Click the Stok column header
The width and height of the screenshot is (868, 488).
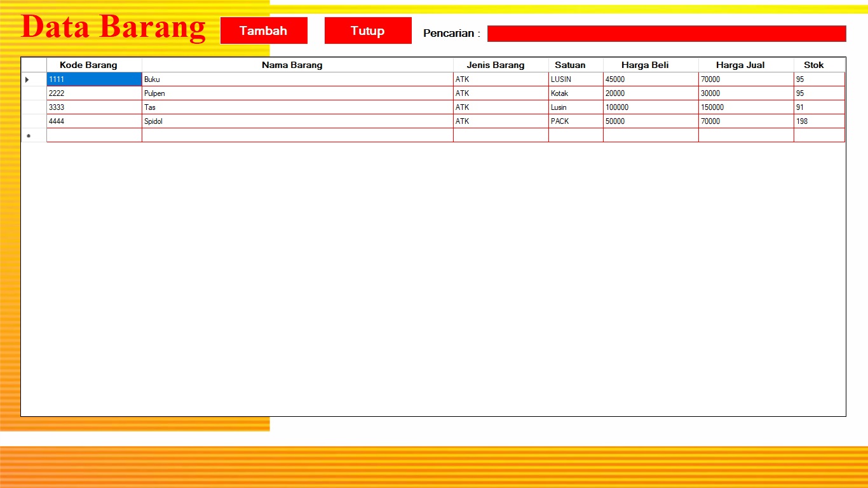819,65
